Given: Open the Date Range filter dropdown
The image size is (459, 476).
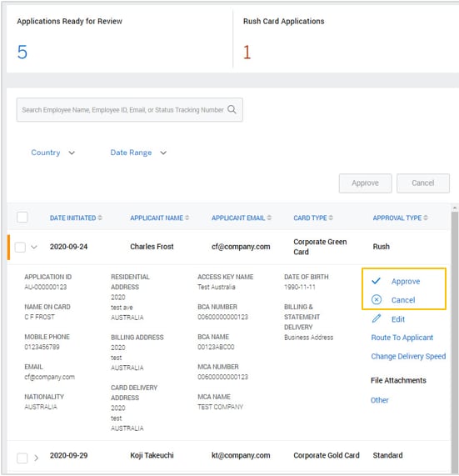Looking at the screenshot, I should point(138,153).
